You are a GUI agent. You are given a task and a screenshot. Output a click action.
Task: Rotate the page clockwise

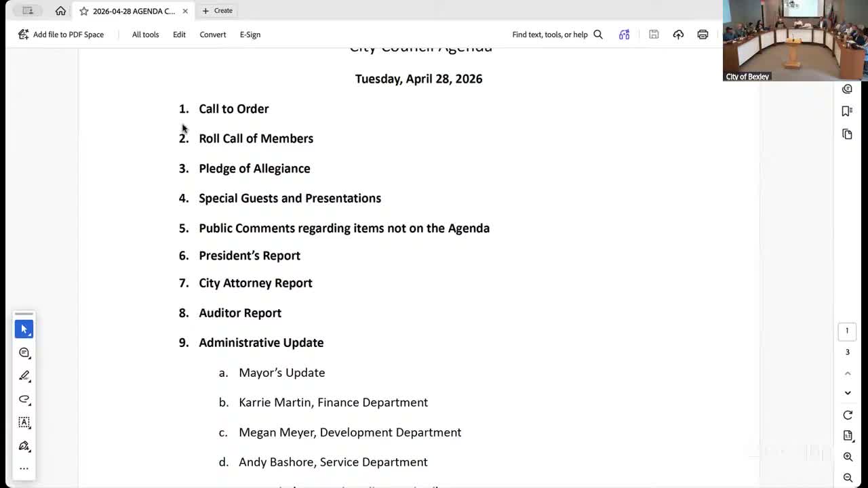tap(848, 415)
